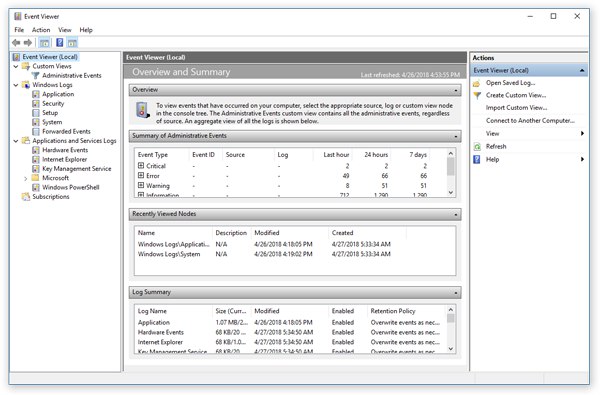Click the Event Viewer (Local) root icon
Viewport: 600px width, 395px height.
16,57
